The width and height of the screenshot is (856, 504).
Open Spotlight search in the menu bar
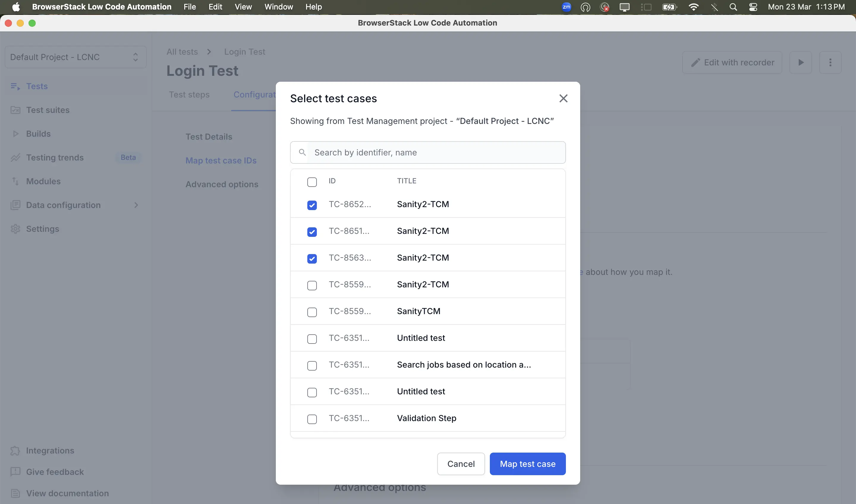click(x=733, y=7)
